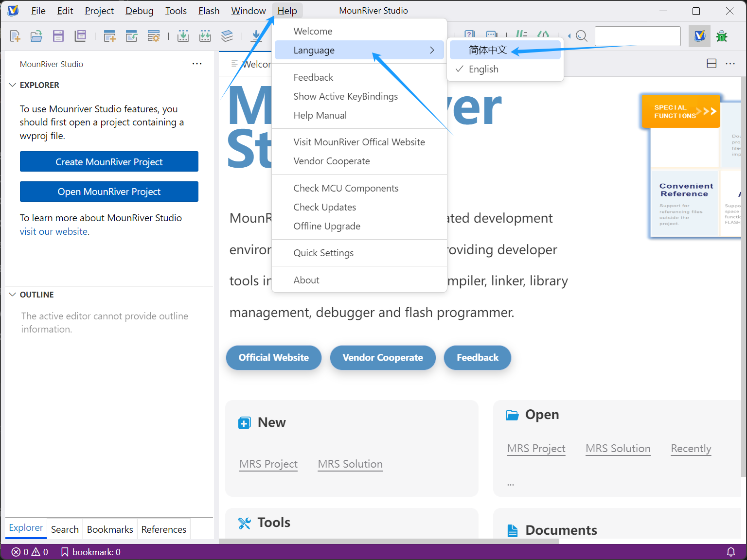Click the Create MounRiver Project button
747x560 pixels.
point(109,161)
